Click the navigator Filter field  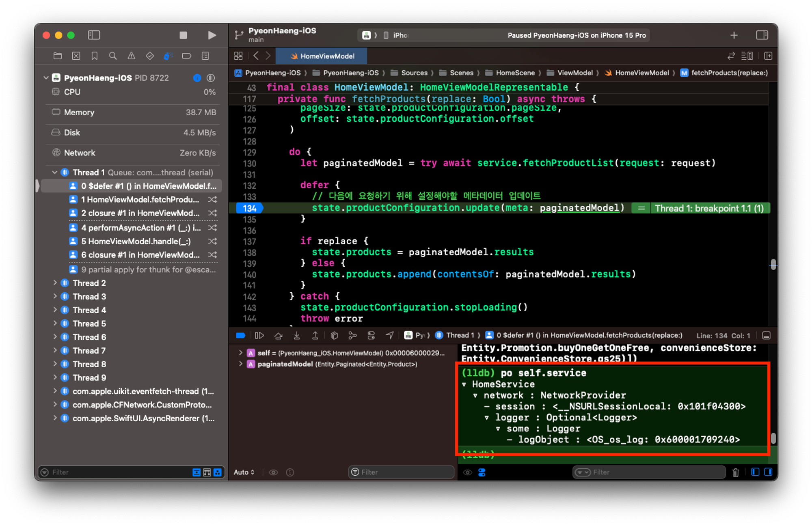[118, 472]
